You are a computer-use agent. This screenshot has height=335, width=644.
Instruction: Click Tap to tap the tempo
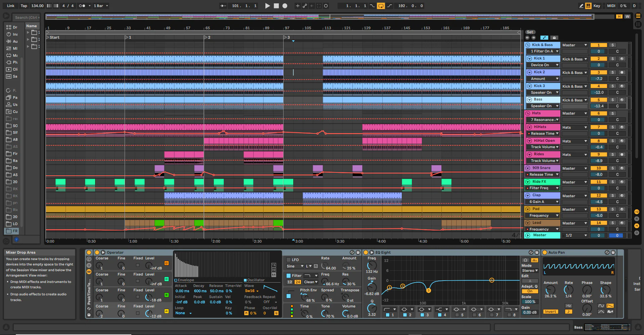tap(24, 6)
